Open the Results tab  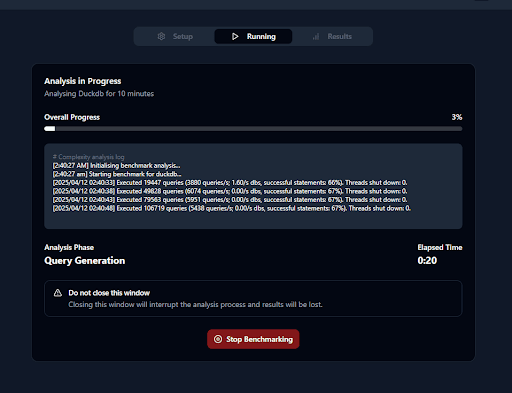tap(332, 36)
